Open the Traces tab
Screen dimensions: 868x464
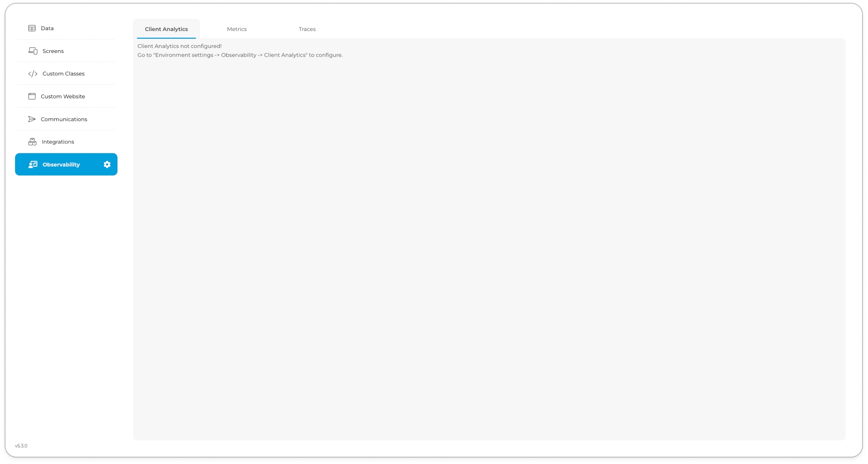tap(307, 29)
